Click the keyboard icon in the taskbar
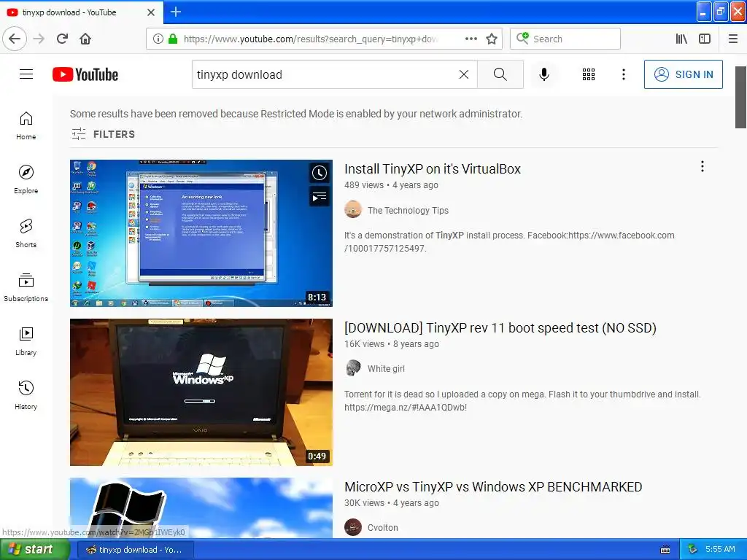This screenshot has width=747, height=560. [x=665, y=550]
